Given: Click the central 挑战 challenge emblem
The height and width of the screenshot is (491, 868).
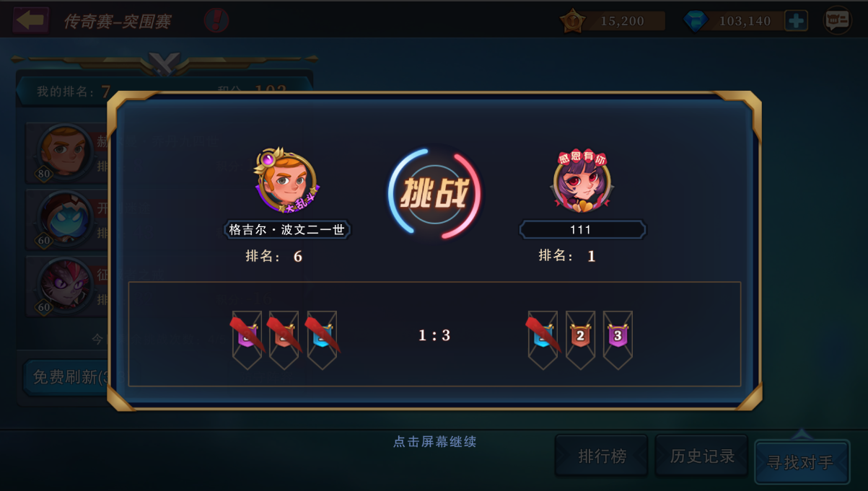Looking at the screenshot, I should (434, 194).
